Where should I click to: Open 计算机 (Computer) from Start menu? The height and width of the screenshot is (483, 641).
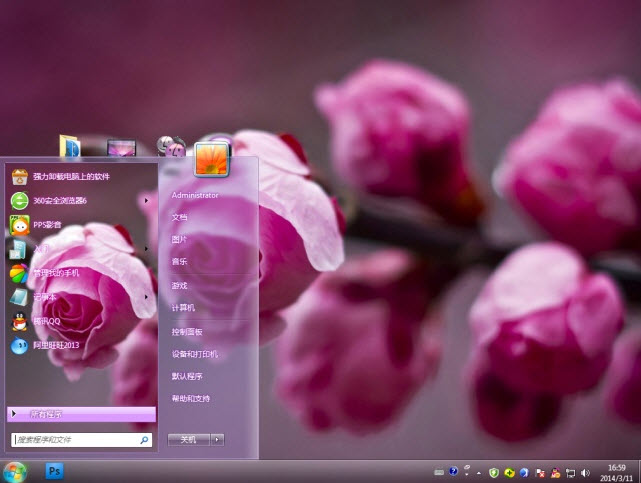[183, 308]
